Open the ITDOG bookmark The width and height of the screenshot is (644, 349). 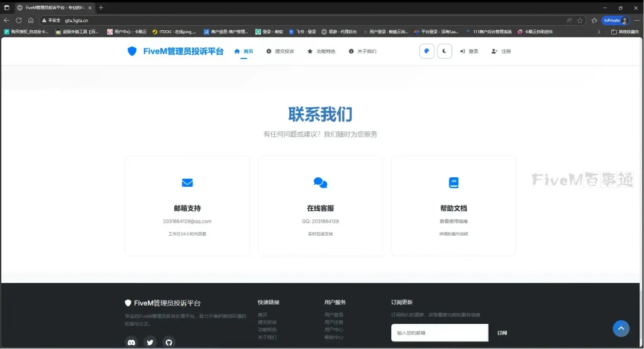174,31
